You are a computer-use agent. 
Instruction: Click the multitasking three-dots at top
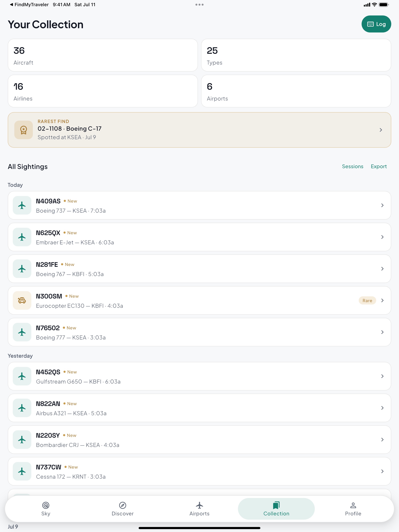click(x=199, y=5)
